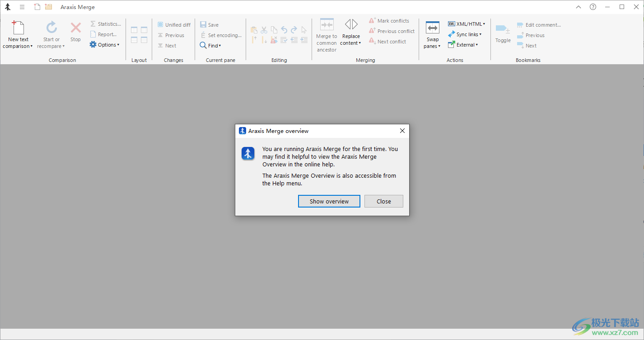Open help with the question mark icon

[593, 7]
